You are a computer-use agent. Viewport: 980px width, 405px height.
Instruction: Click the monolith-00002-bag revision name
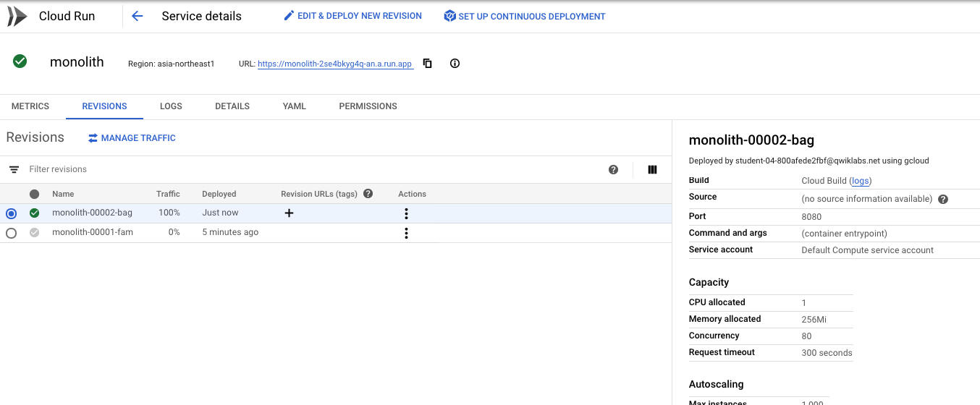coord(92,213)
